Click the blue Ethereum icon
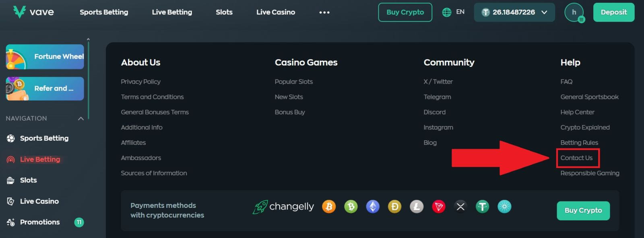Screen dimensions: 644x238 (x=373, y=207)
